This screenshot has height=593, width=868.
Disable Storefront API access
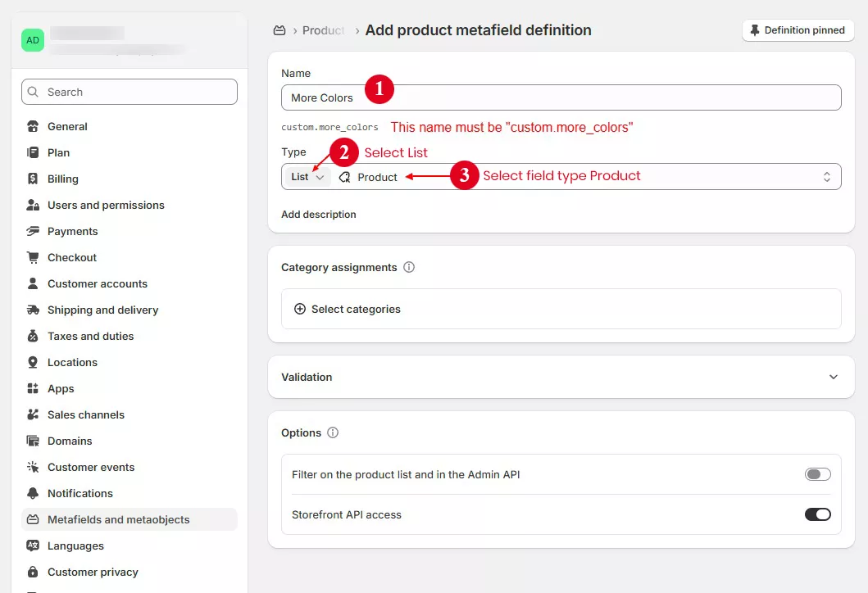pyautogui.click(x=817, y=514)
